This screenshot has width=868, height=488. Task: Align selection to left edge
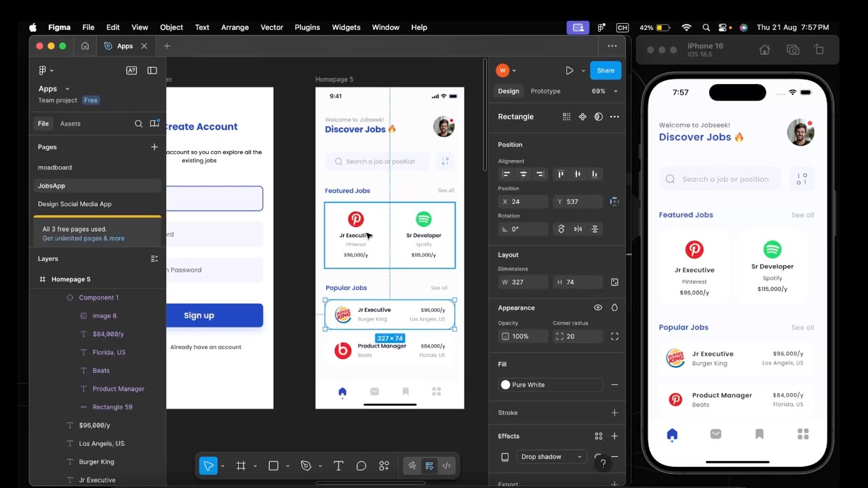(x=506, y=174)
